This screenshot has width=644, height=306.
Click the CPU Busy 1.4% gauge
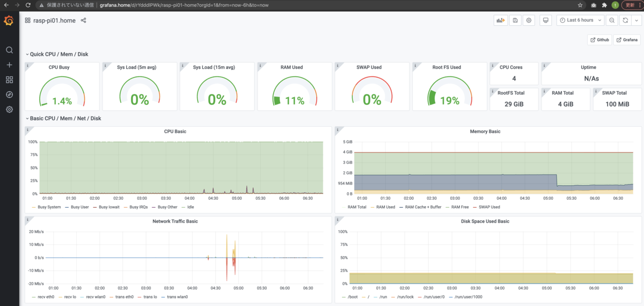pos(62,91)
